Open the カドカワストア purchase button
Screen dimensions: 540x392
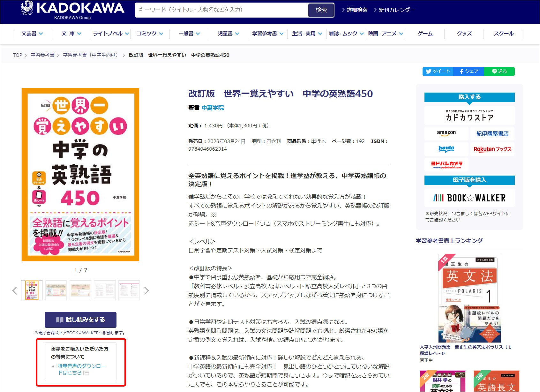pyautogui.click(x=469, y=115)
